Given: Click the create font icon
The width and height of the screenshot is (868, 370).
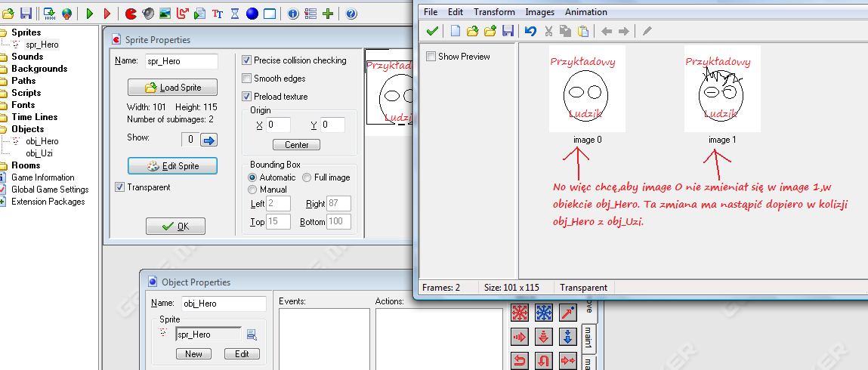Looking at the screenshot, I should coord(217,14).
